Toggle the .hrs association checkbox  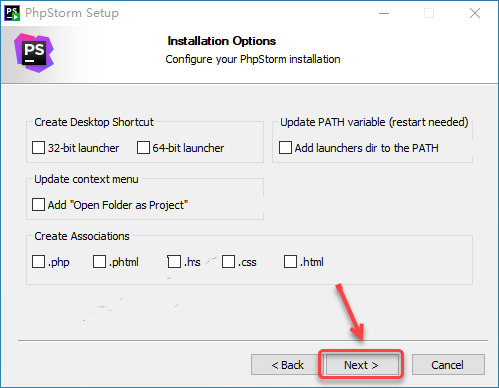174,262
